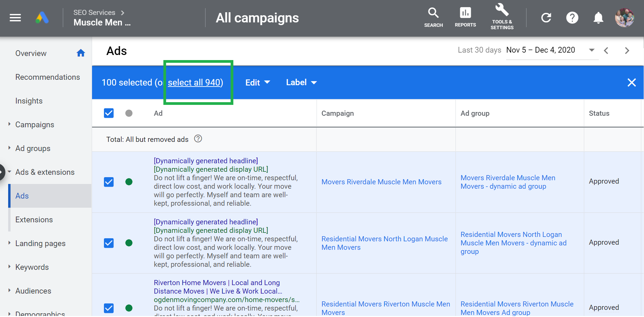Open North Logan dynamic ad group link
Image resolution: width=644 pixels, height=317 pixels.
(514, 243)
